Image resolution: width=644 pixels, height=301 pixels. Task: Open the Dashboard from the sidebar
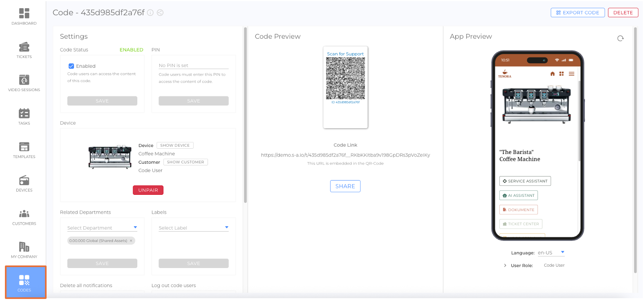coord(24,16)
